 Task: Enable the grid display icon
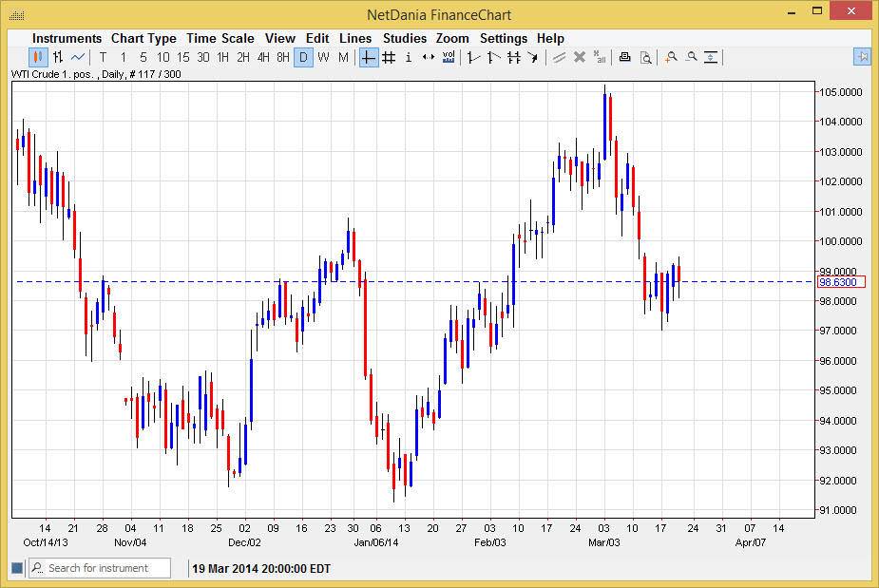388,57
